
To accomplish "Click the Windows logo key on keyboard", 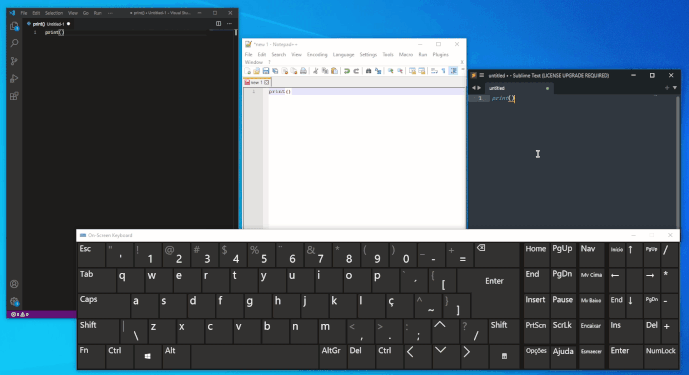I will [x=148, y=357].
